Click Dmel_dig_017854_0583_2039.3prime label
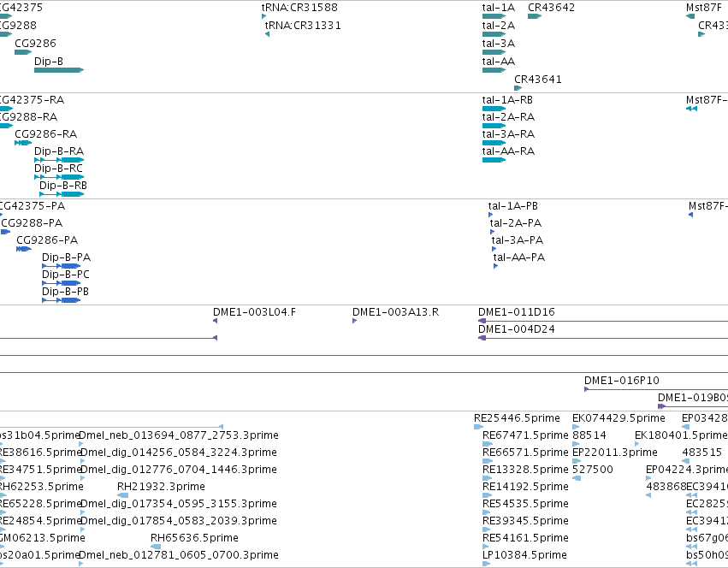Image resolution: width=728 pixels, height=568 pixels. point(178,521)
